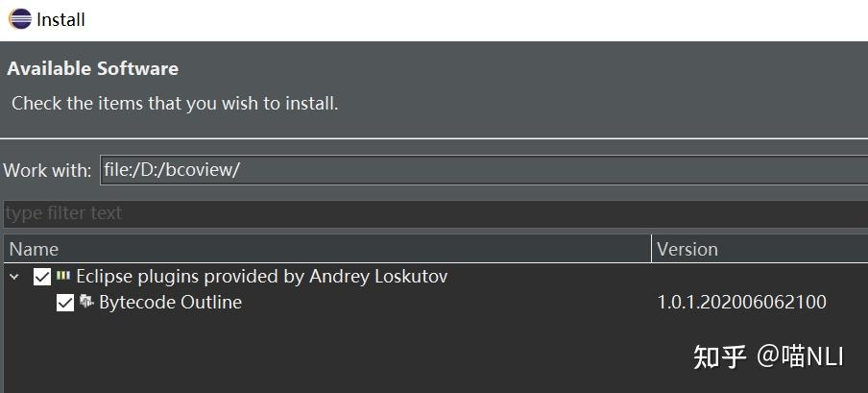Collapse the Eclipse plugins tree node
Viewport: 868px width, 393px height.
click(14, 277)
